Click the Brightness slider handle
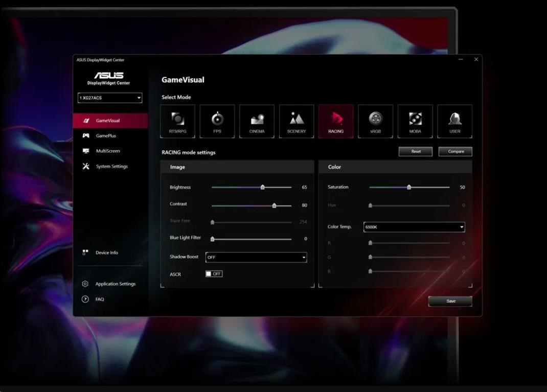Viewport: 547px width, 392px height. pyautogui.click(x=263, y=187)
